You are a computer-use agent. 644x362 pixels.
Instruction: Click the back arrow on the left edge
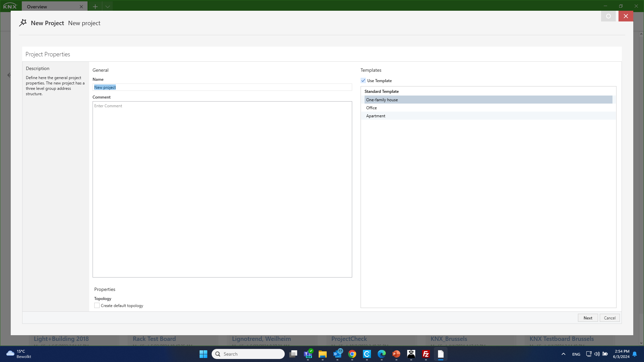(x=9, y=75)
